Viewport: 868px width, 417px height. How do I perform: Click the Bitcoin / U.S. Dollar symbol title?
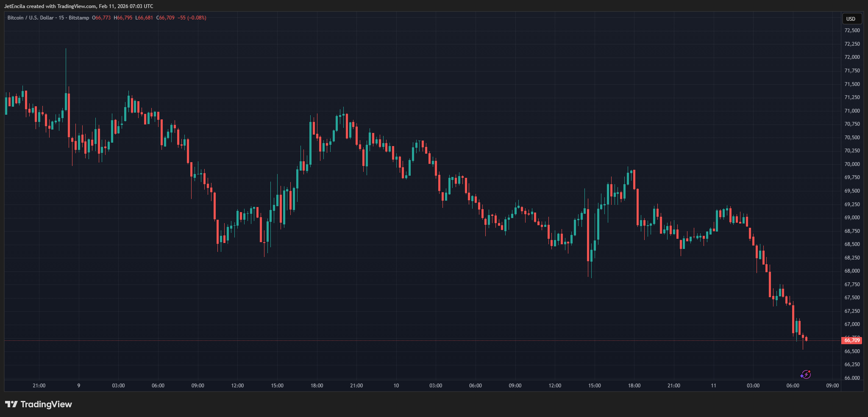pos(31,18)
